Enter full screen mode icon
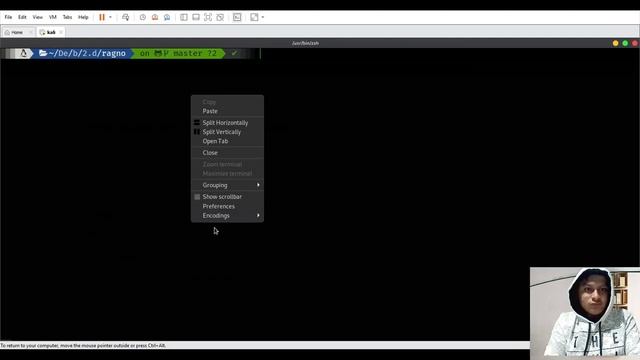This screenshot has height=360, width=640. coord(208,17)
